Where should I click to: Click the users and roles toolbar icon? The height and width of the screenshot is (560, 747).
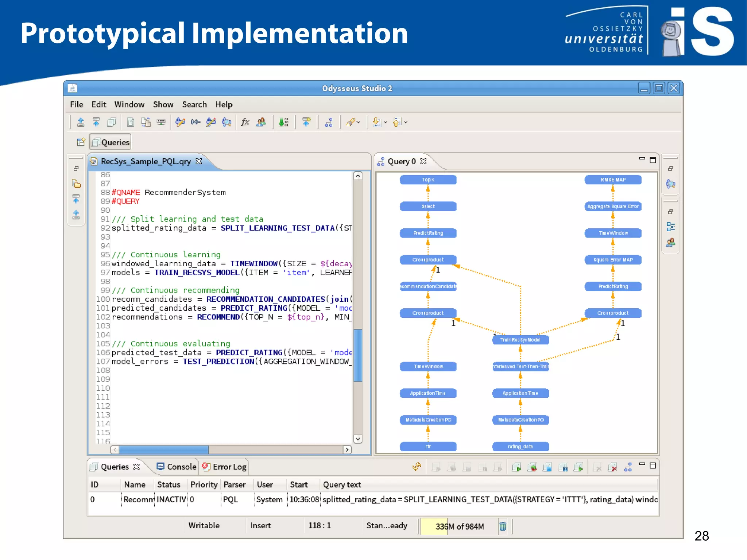tap(261, 122)
